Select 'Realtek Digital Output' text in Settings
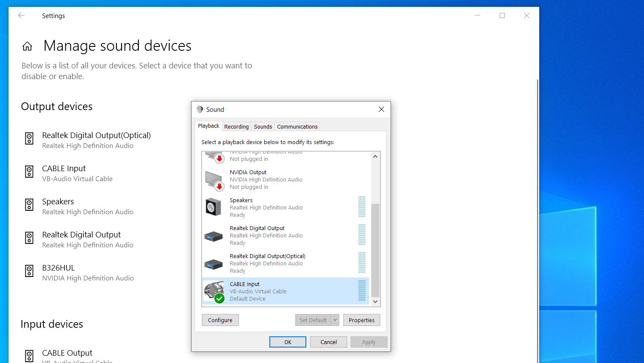 (81, 234)
